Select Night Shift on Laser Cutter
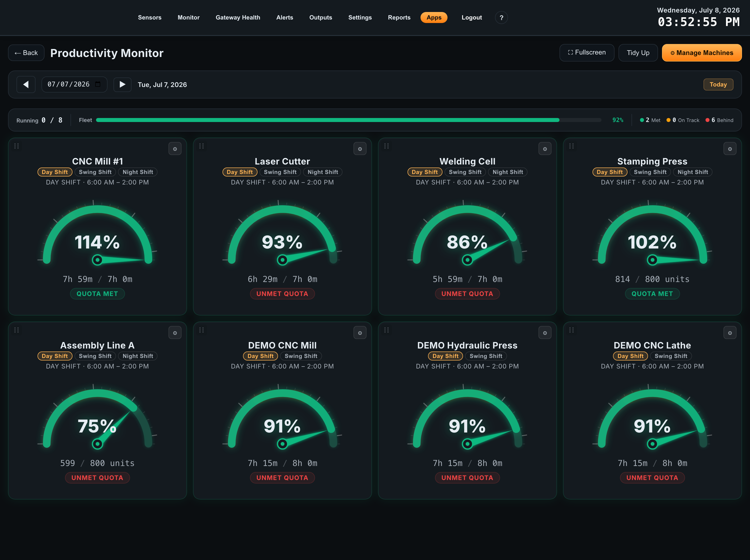Image resolution: width=750 pixels, height=560 pixels. point(323,172)
